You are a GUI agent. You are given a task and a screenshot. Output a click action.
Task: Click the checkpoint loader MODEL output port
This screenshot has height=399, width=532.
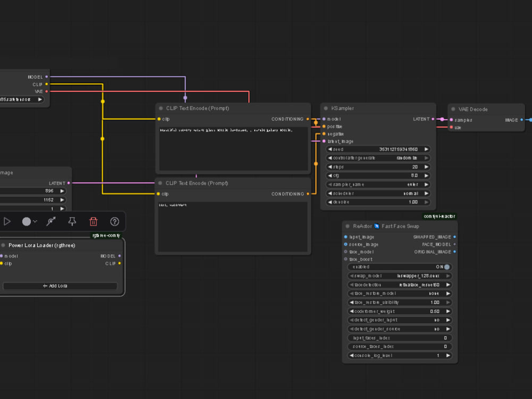[46, 77]
